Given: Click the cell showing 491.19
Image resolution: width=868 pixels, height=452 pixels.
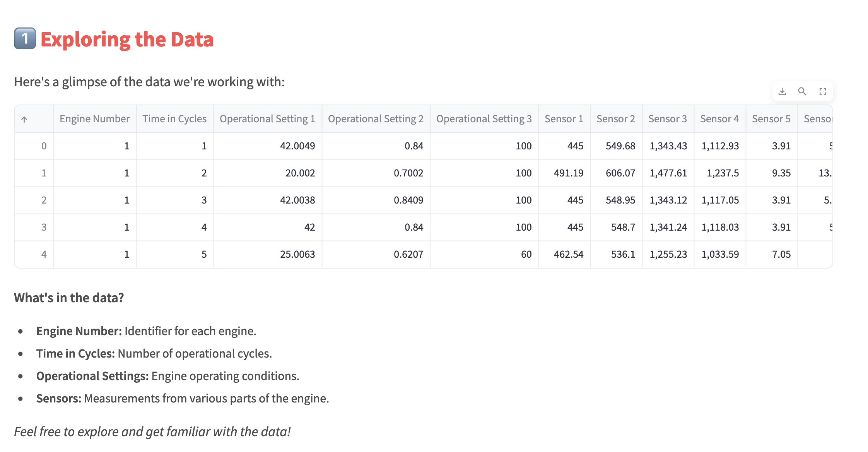Looking at the screenshot, I should [568, 173].
